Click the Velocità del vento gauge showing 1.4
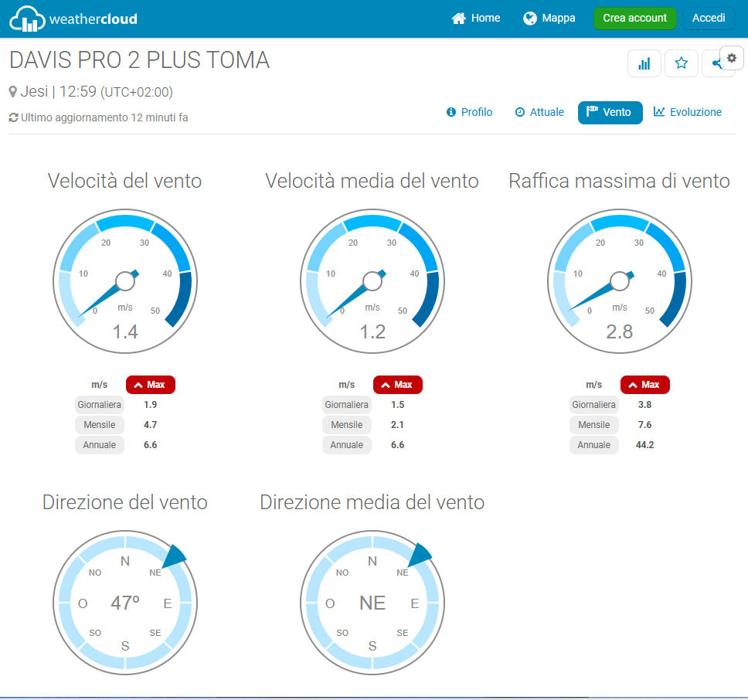748x700 pixels. (125, 281)
